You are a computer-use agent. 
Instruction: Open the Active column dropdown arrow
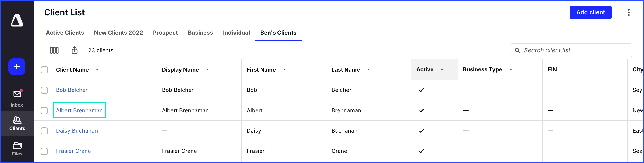[442, 69]
